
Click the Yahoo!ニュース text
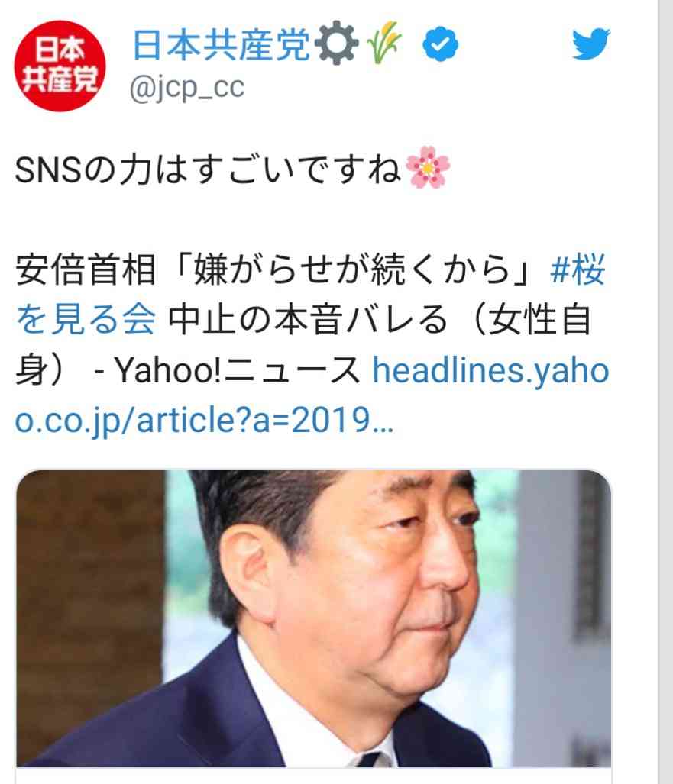coord(238,370)
